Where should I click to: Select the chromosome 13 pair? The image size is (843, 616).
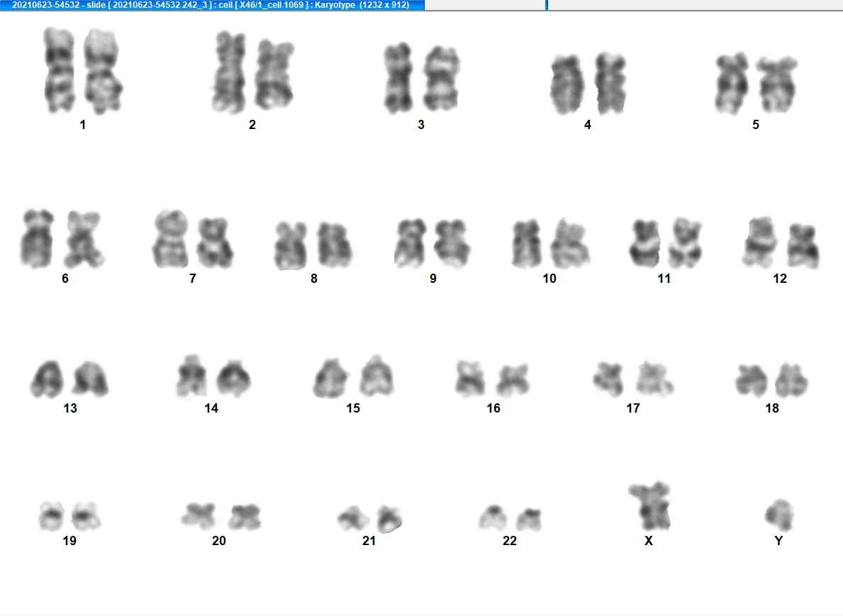(69, 379)
